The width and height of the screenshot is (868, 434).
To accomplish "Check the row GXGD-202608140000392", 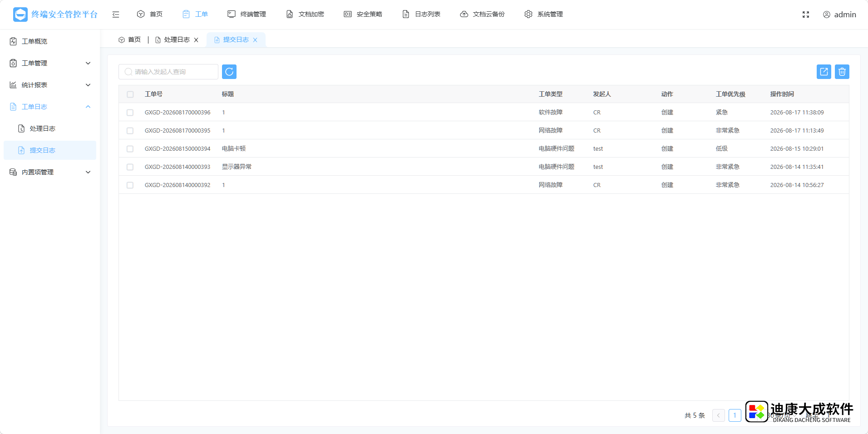I will pos(130,185).
